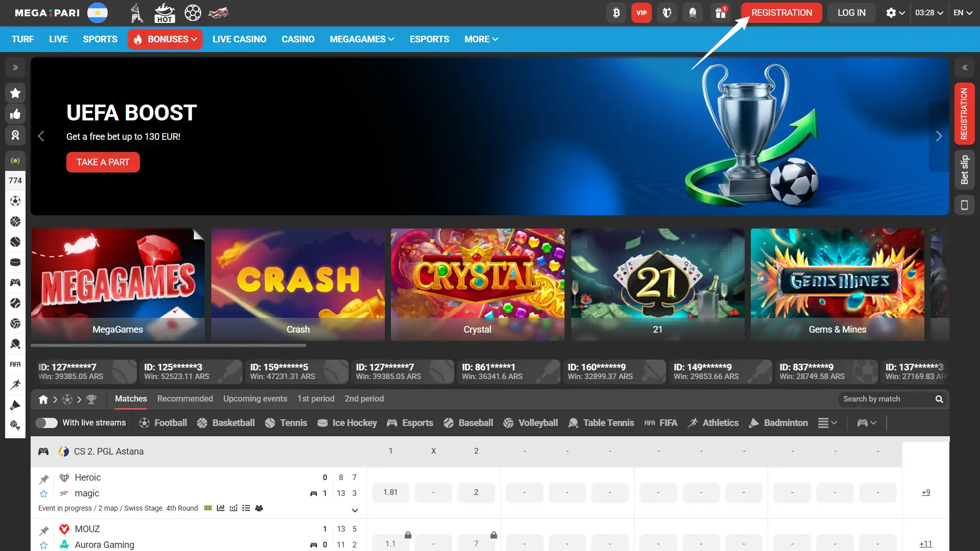
Task: Select 1.81 odds for Heroic
Action: click(x=390, y=492)
